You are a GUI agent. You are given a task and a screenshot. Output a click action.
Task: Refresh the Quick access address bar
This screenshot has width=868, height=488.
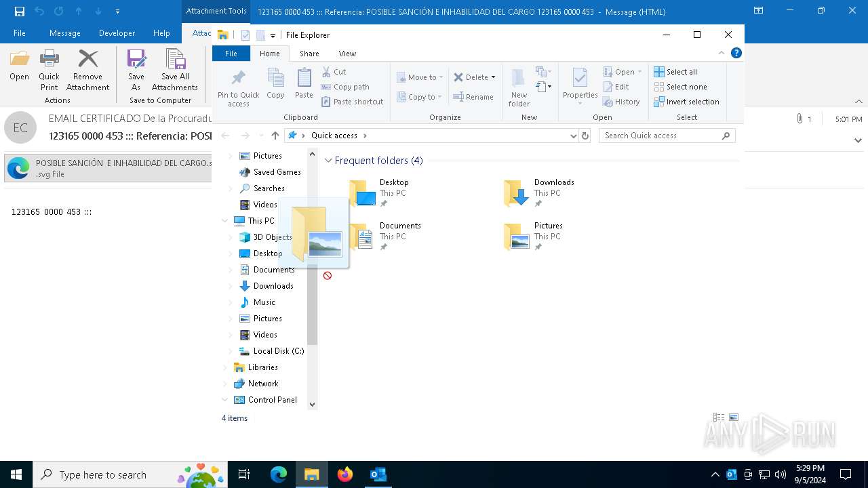tap(585, 136)
